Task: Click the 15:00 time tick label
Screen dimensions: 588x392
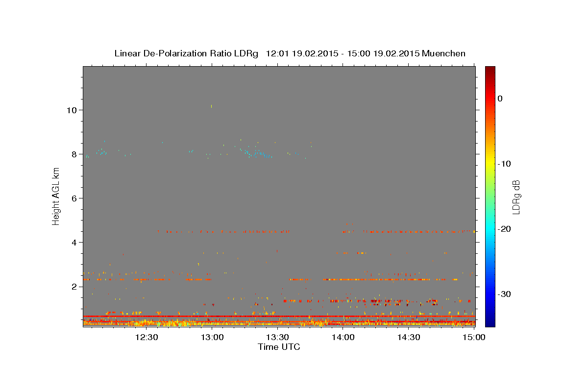Action: point(474,337)
